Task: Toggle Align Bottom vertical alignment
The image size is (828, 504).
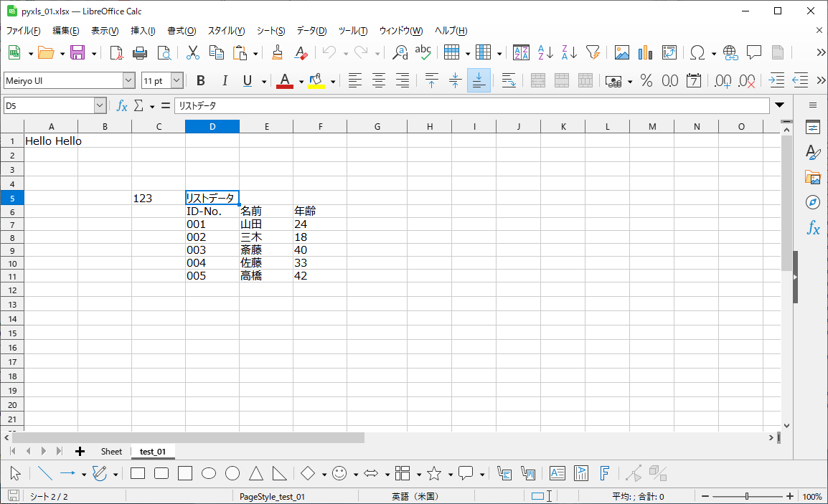Action: [x=479, y=81]
